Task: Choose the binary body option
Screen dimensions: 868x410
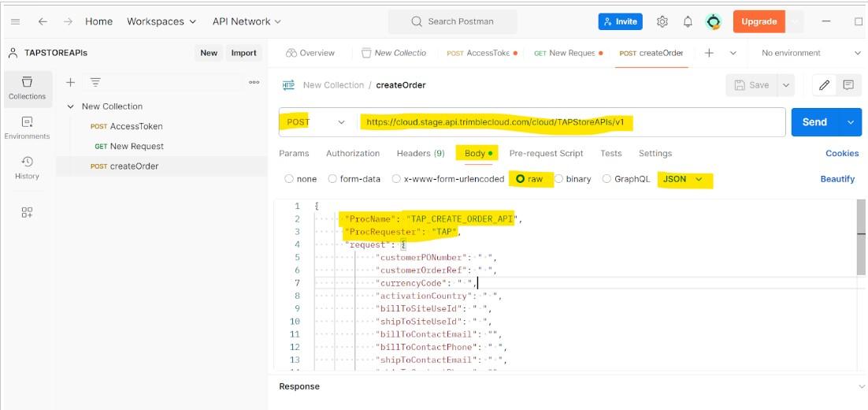Action: tap(558, 179)
